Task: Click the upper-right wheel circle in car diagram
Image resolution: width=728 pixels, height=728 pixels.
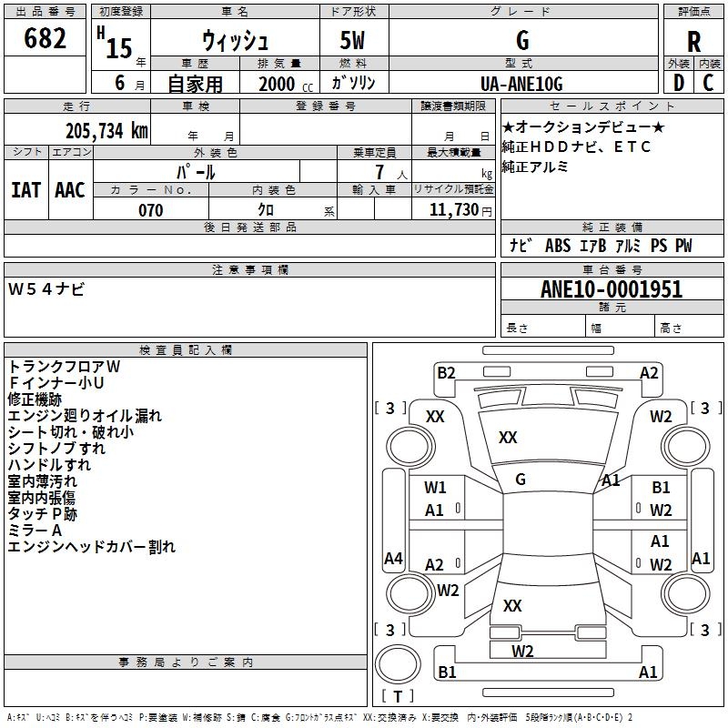Action: 683,445
